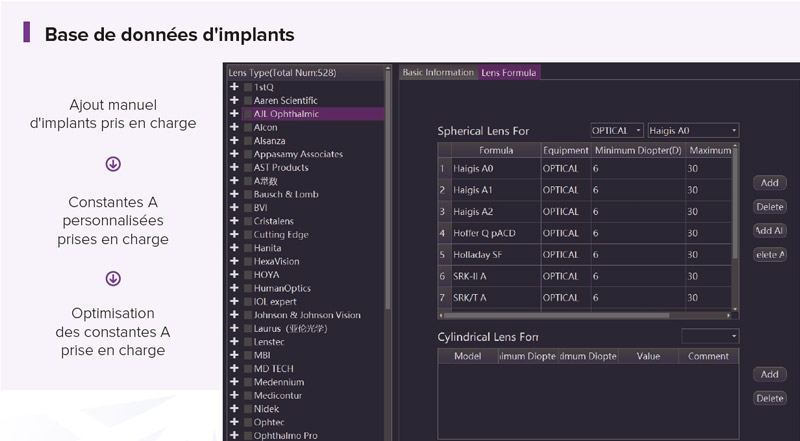The height and width of the screenshot is (441, 800).
Task: Check the Appasamy Associates box
Action: [248, 154]
